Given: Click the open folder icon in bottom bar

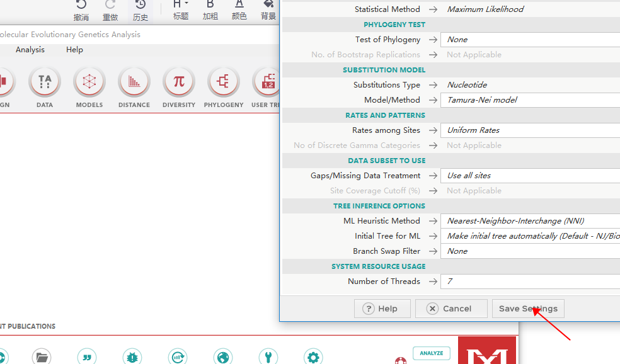Looking at the screenshot, I should (42, 357).
